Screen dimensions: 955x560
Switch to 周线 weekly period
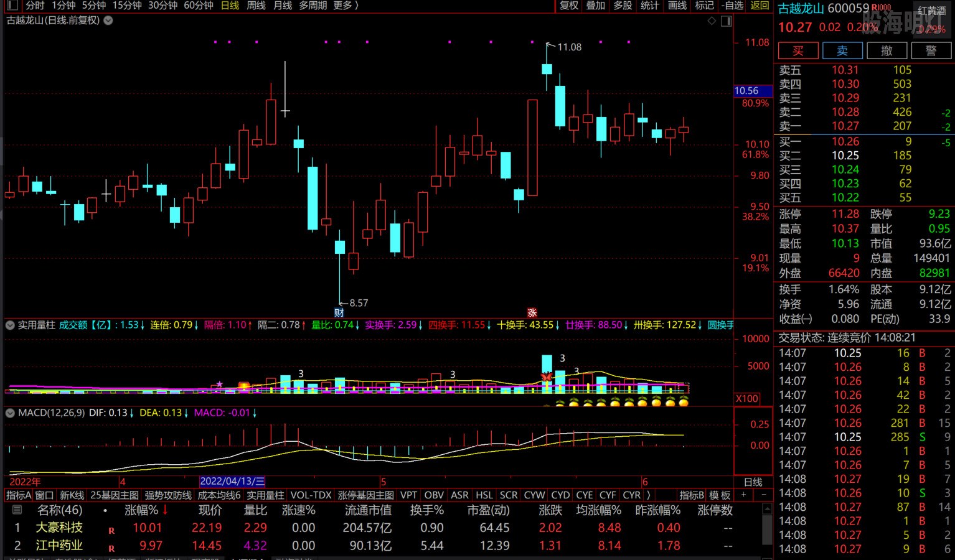[256, 6]
